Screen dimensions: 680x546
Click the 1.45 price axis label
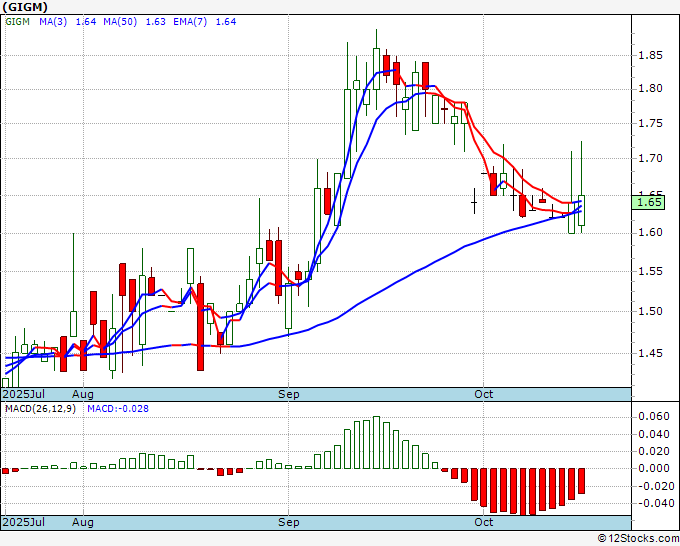tap(650, 353)
